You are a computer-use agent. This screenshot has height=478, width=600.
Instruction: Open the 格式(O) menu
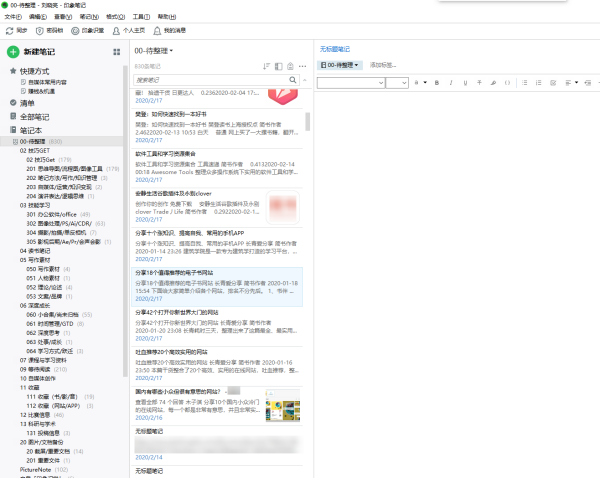(x=116, y=17)
